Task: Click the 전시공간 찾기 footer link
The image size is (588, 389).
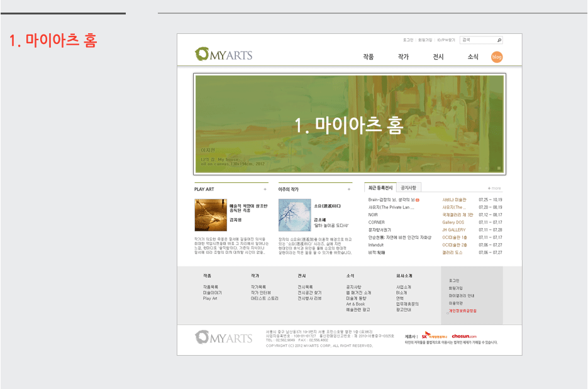Action: click(x=309, y=293)
